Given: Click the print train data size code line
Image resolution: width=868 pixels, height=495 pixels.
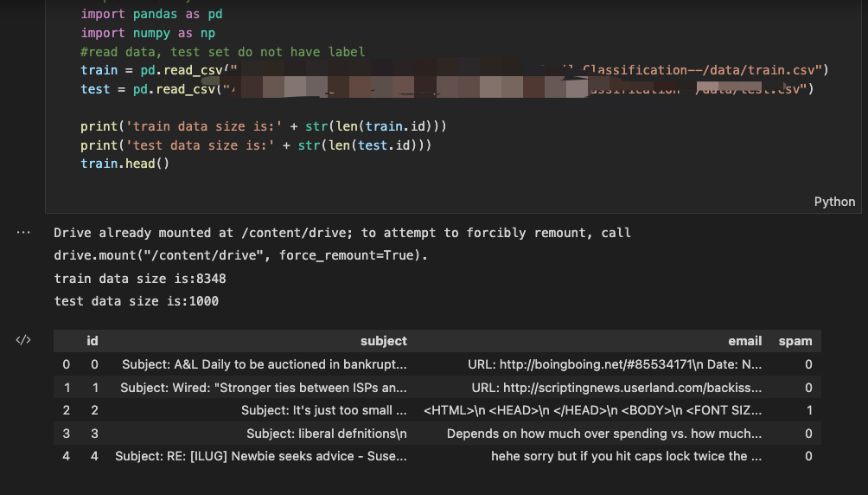Looking at the screenshot, I should pos(264,126).
